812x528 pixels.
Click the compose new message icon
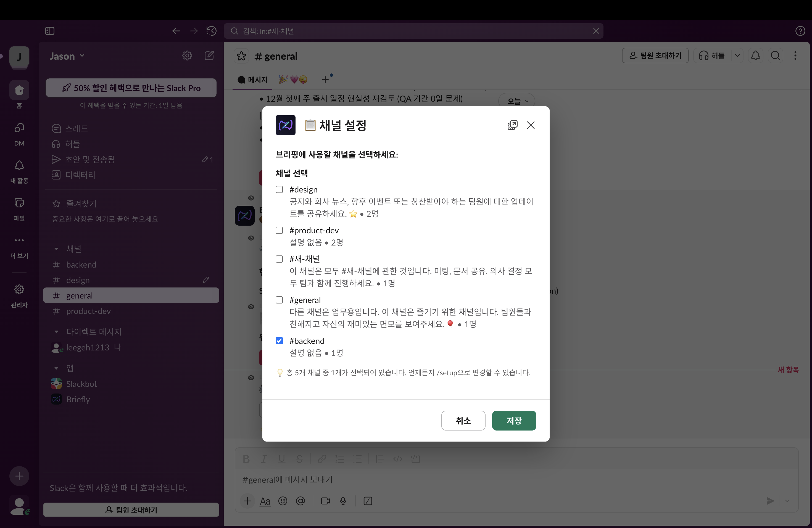click(x=209, y=56)
